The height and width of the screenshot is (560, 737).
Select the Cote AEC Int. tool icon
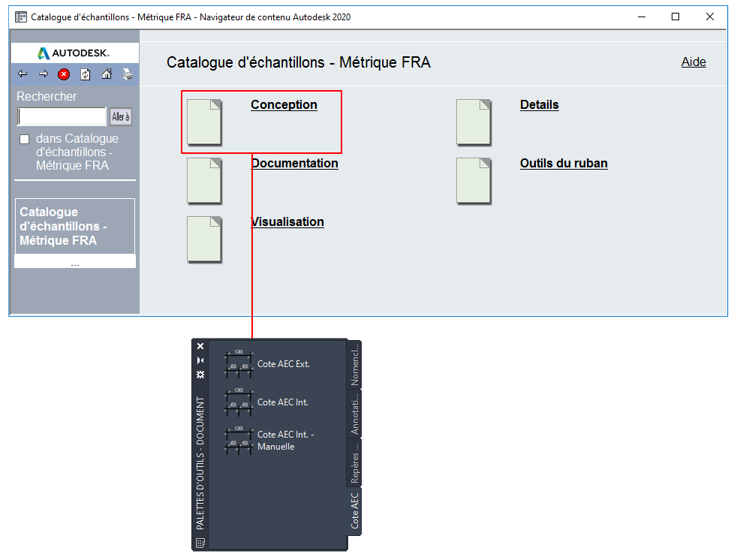tap(239, 402)
